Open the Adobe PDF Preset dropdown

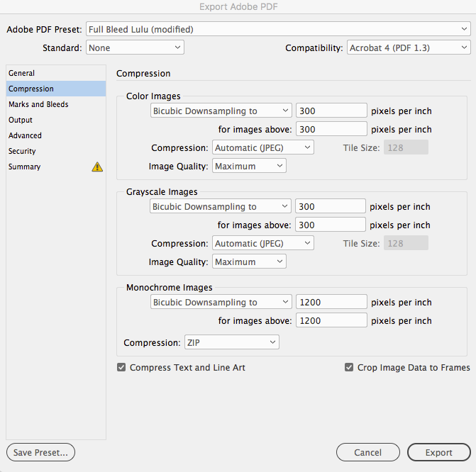click(278, 29)
